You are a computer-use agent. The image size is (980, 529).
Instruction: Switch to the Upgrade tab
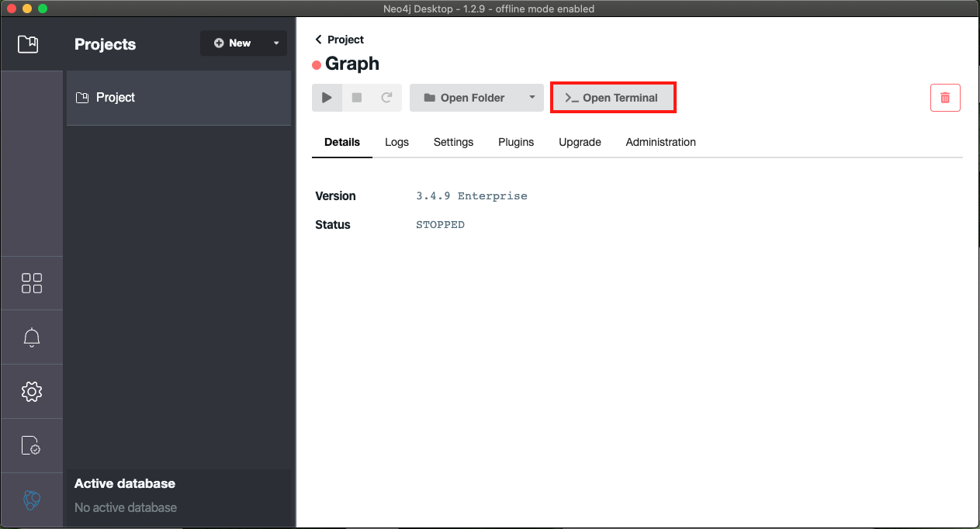[580, 142]
